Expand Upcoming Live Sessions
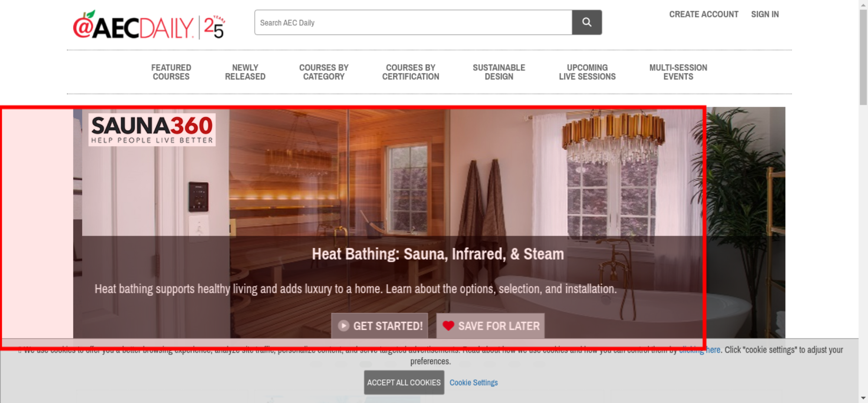This screenshot has width=868, height=403. [587, 72]
